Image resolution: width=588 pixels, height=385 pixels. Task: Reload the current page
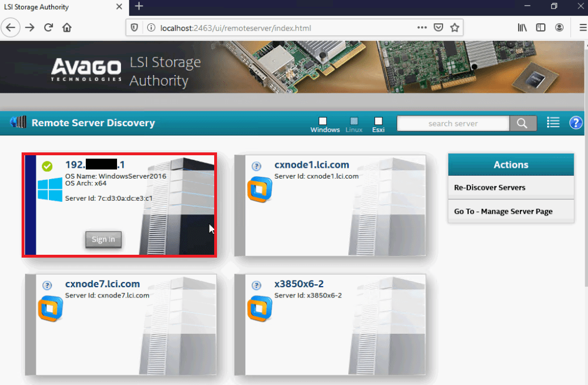point(48,27)
